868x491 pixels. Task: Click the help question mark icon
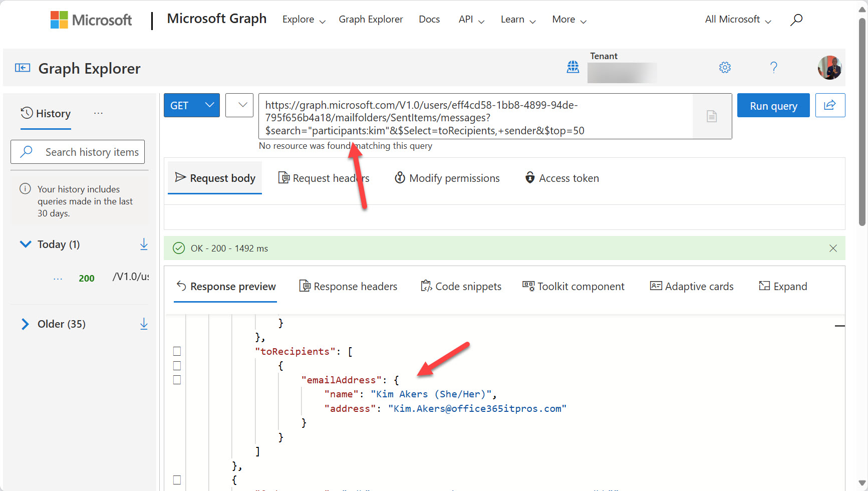[x=774, y=67]
